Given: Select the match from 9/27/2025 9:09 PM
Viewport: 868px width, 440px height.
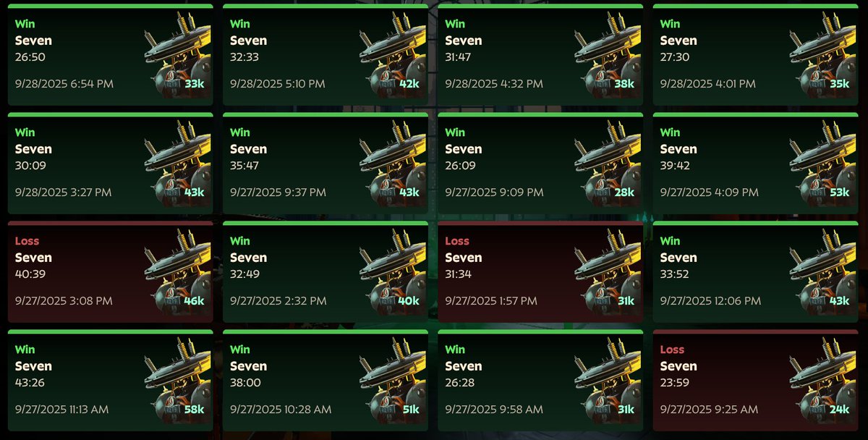Looking at the screenshot, I should click(x=540, y=163).
